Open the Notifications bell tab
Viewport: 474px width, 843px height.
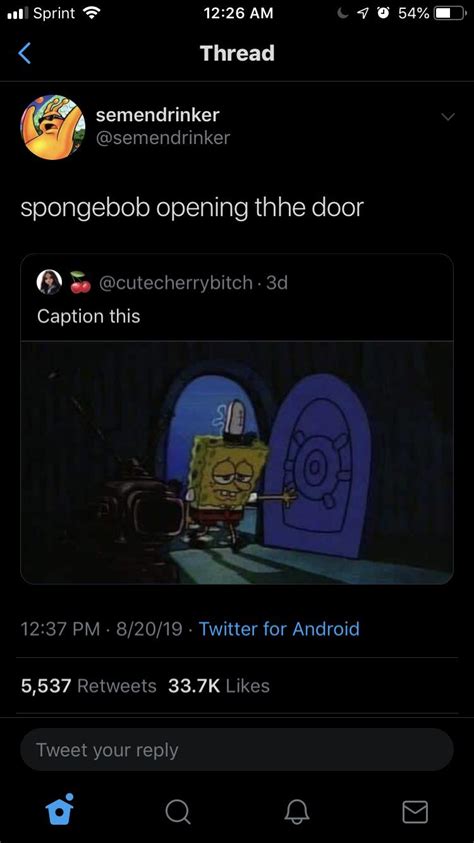(297, 812)
